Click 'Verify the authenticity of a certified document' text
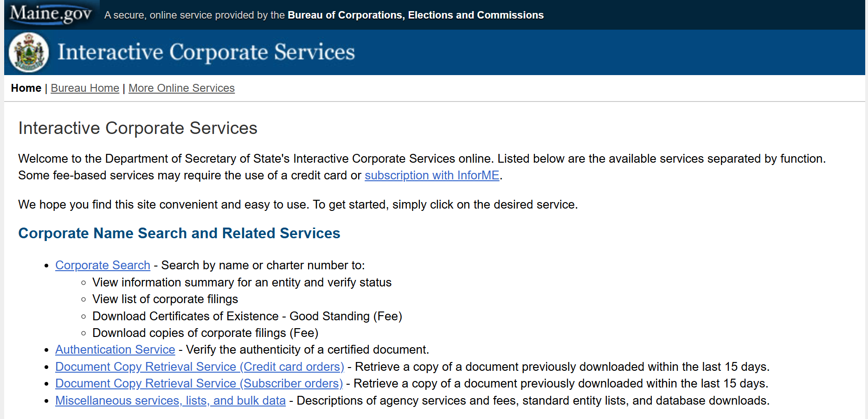868x419 pixels. [307, 349]
